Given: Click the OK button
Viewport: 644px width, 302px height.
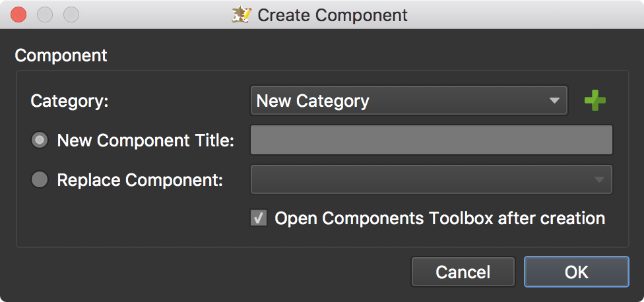Looking at the screenshot, I should tap(576, 272).
